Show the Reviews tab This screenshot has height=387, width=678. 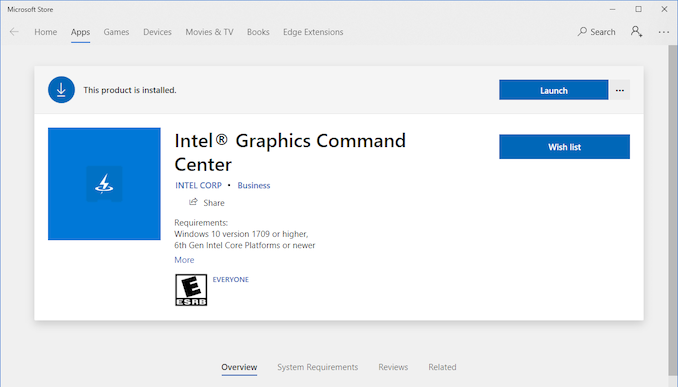coord(393,367)
